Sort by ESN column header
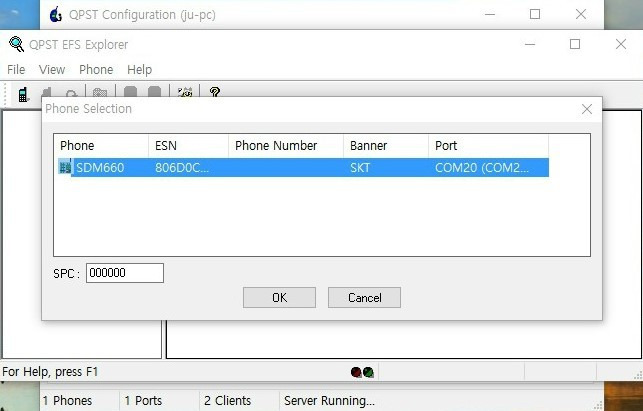The width and height of the screenshot is (643, 411). [188, 146]
